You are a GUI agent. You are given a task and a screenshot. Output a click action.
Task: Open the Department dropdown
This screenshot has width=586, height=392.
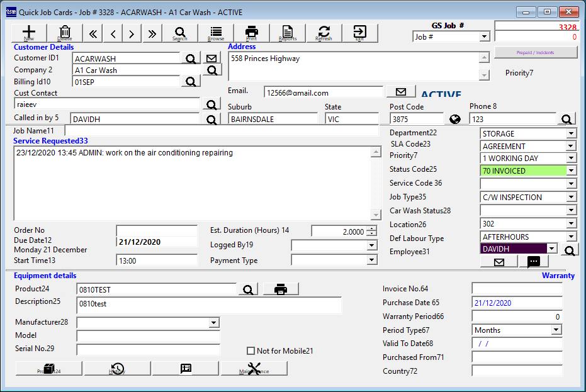571,133
